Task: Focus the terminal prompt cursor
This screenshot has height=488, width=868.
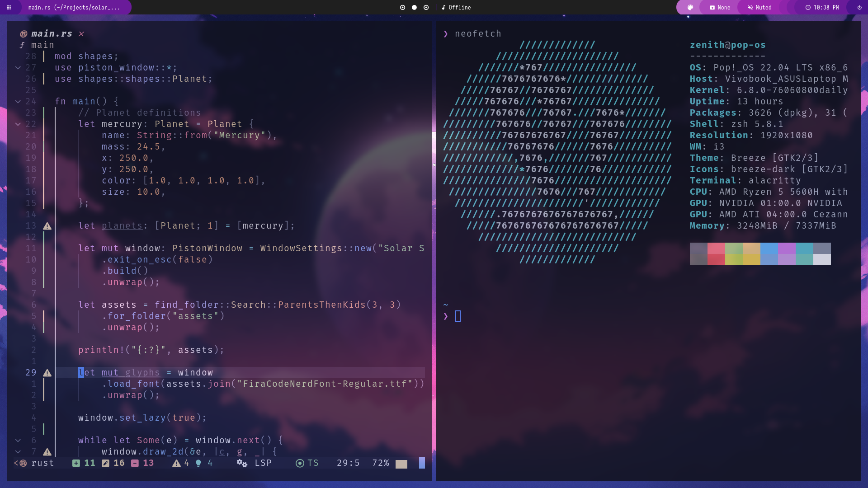Action: 458,316
